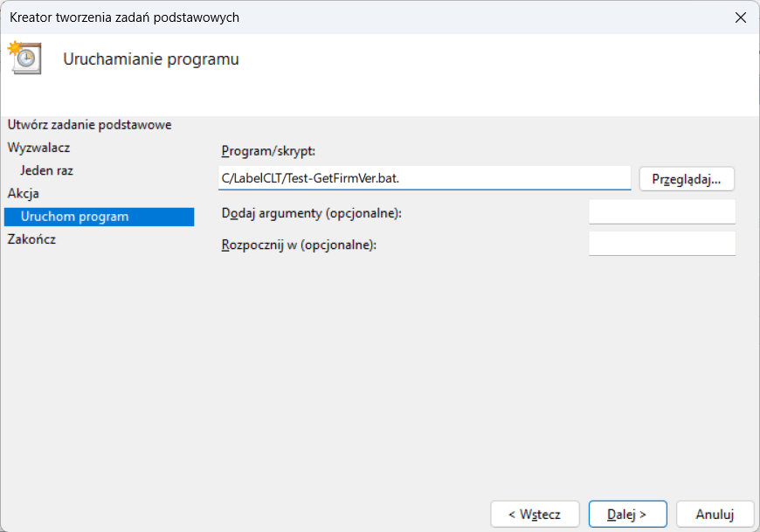Screen dimensions: 760x532
Task: Focus the Program/skrypt path text field
Action: pyautogui.click(x=424, y=178)
